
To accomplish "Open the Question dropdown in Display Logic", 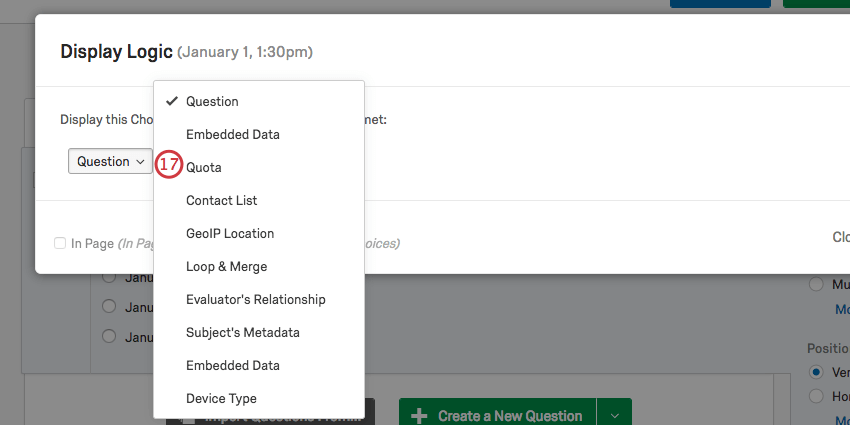I will pyautogui.click(x=110, y=161).
